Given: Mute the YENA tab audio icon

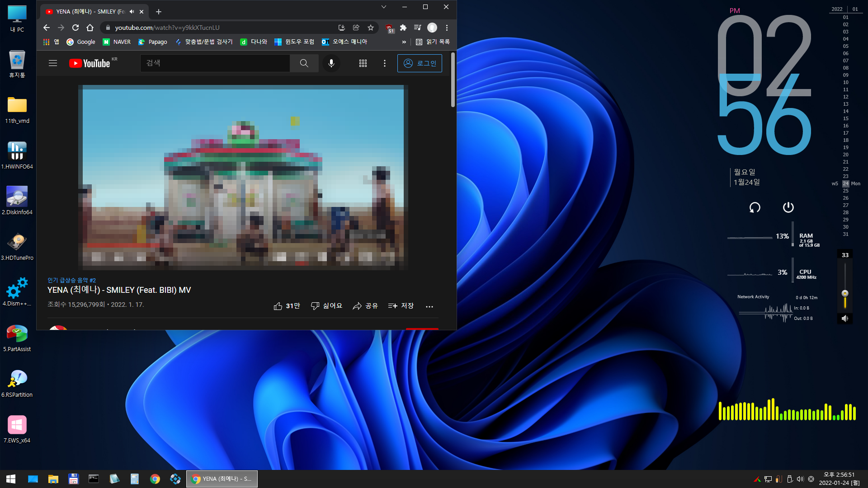Looking at the screenshot, I should (x=132, y=12).
